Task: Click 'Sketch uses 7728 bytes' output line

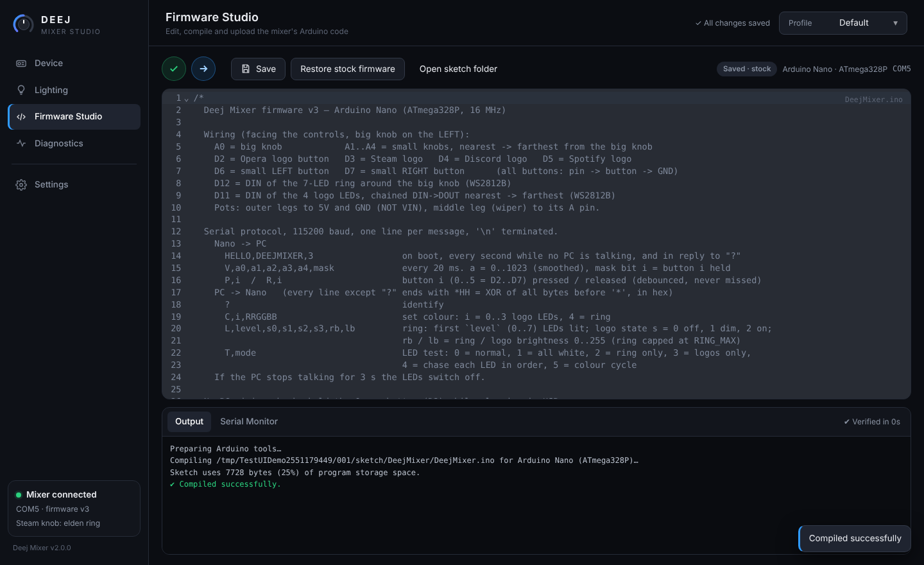Action: coord(295,473)
